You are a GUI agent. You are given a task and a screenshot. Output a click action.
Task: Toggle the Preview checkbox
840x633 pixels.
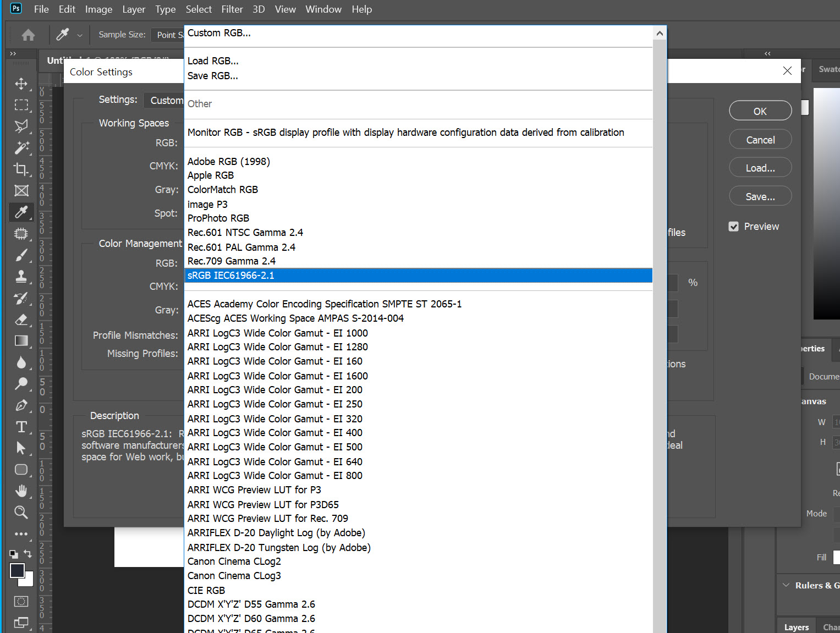pos(733,227)
